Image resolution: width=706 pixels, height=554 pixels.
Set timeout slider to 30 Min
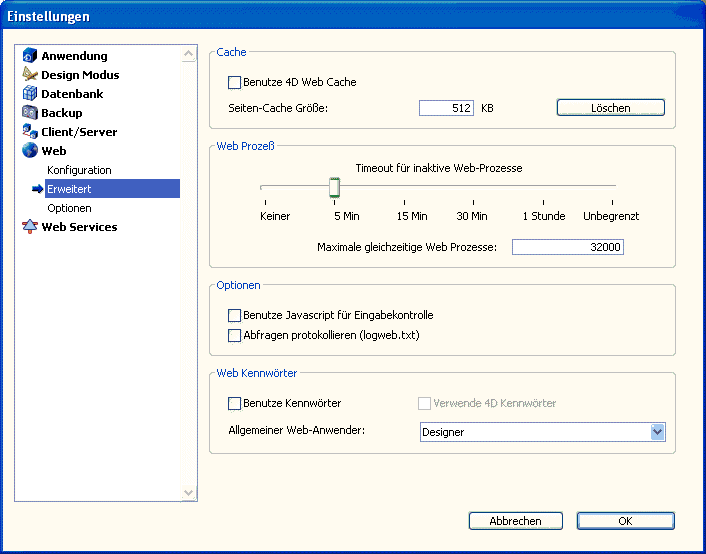[472, 187]
